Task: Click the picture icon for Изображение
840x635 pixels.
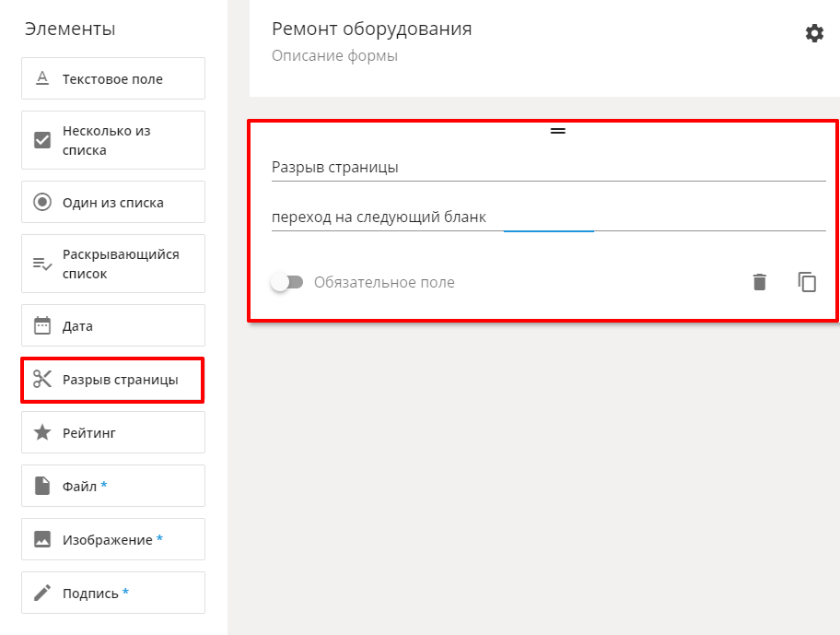Action: tap(42, 539)
